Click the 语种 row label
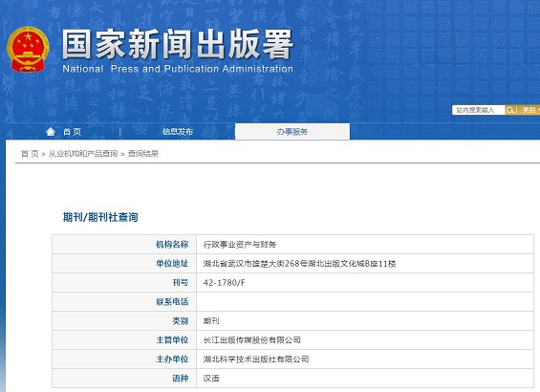Screen dimensions: 540x392 coord(181,379)
